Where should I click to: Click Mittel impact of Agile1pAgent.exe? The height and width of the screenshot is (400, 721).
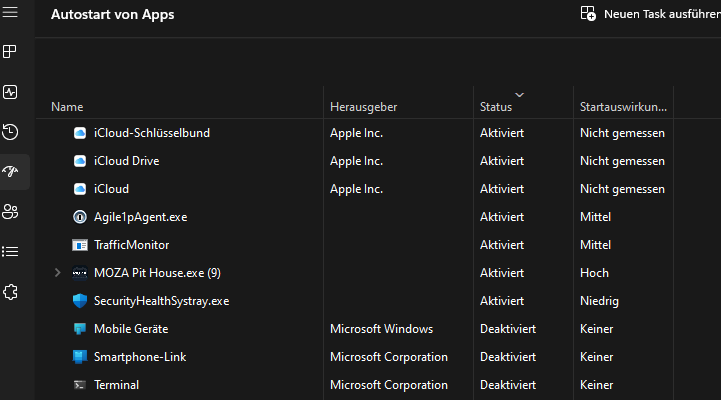click(x=595, y=217)
